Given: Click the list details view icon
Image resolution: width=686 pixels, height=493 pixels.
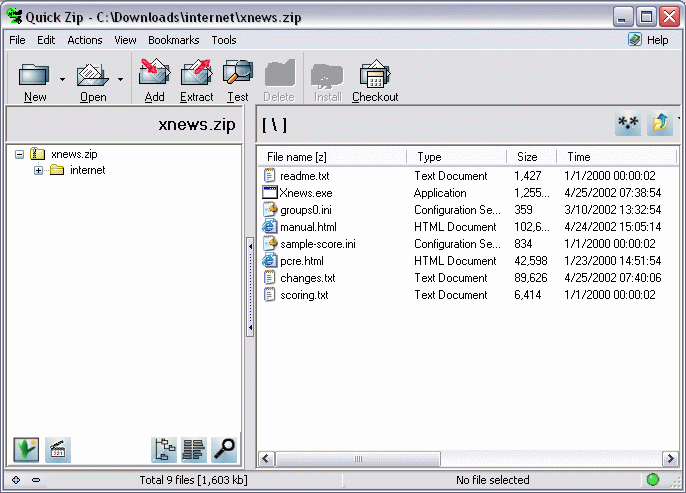Looking at the screenshot, I should [194, 450].
